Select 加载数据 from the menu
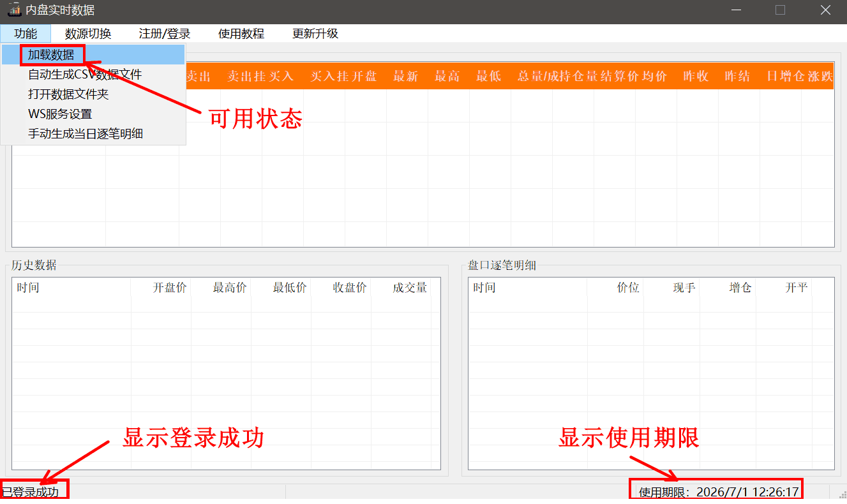Screen dimensions: 847x504 coord(51,55)
